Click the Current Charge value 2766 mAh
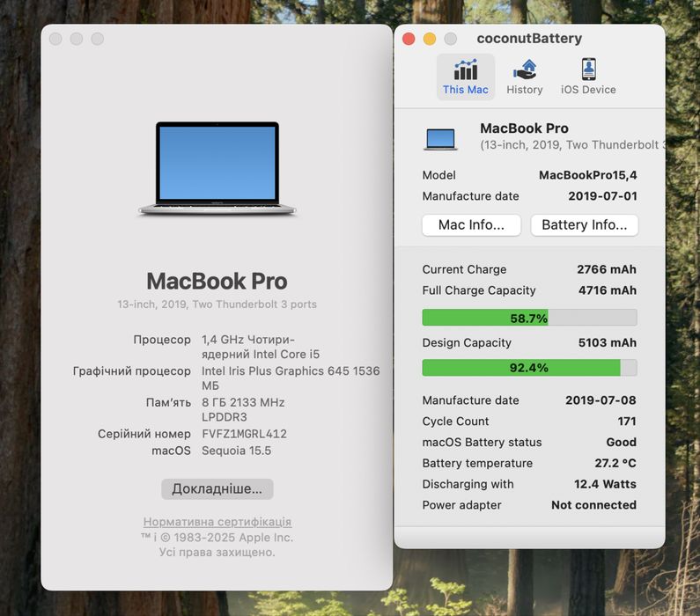The height and width of the screenshot is (616, 700). pos(607,269)
